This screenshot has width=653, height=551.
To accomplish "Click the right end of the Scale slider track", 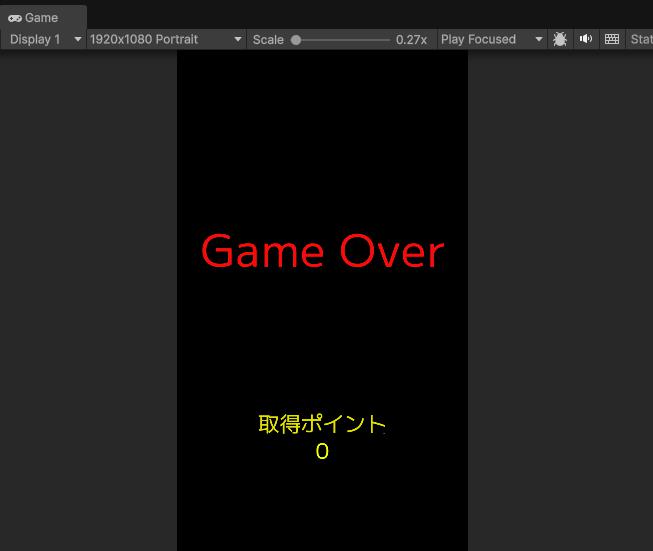I will [388, 40].
